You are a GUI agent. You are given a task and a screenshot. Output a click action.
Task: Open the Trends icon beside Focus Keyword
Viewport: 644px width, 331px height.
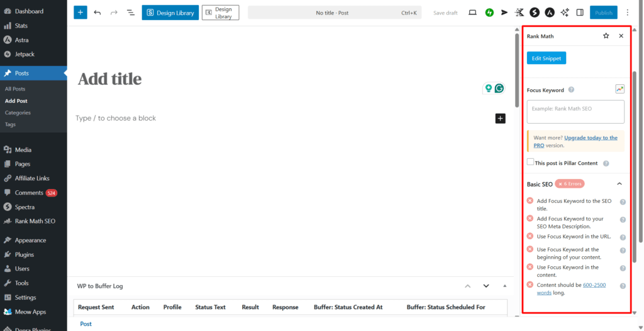[x=619, y=89]
